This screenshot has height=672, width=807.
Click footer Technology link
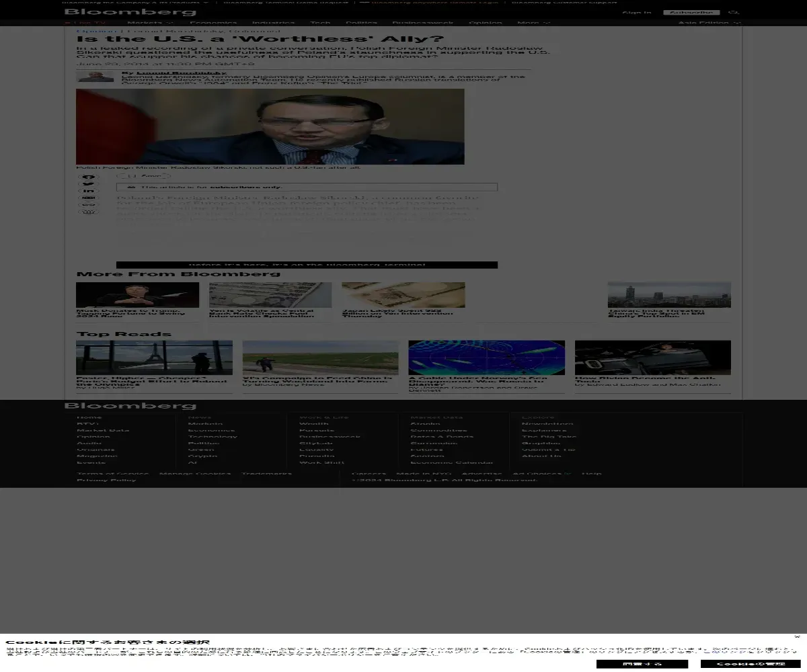point(213,437)
